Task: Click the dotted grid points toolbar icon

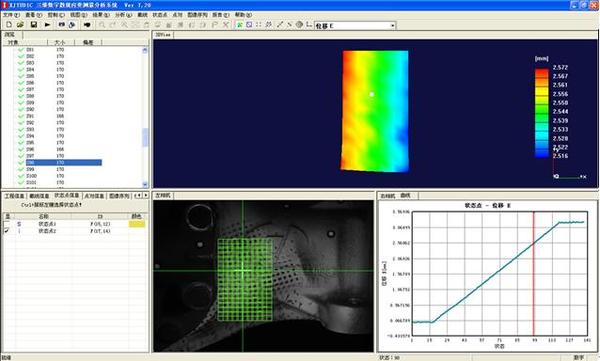Action: pos(259,25)
